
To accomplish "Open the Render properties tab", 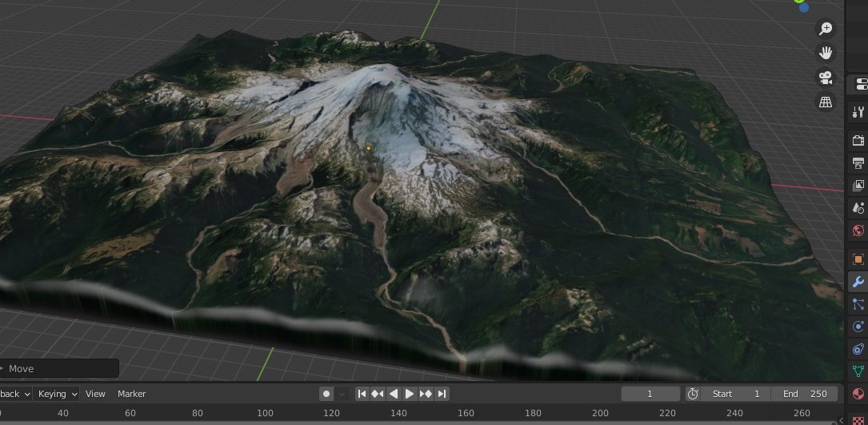I will pos(858,141).
